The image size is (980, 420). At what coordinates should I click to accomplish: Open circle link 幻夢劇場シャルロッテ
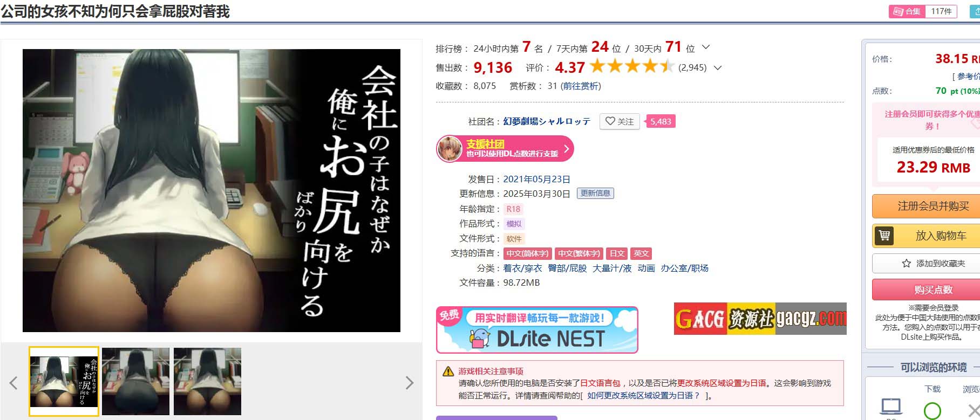pos(547,121)
